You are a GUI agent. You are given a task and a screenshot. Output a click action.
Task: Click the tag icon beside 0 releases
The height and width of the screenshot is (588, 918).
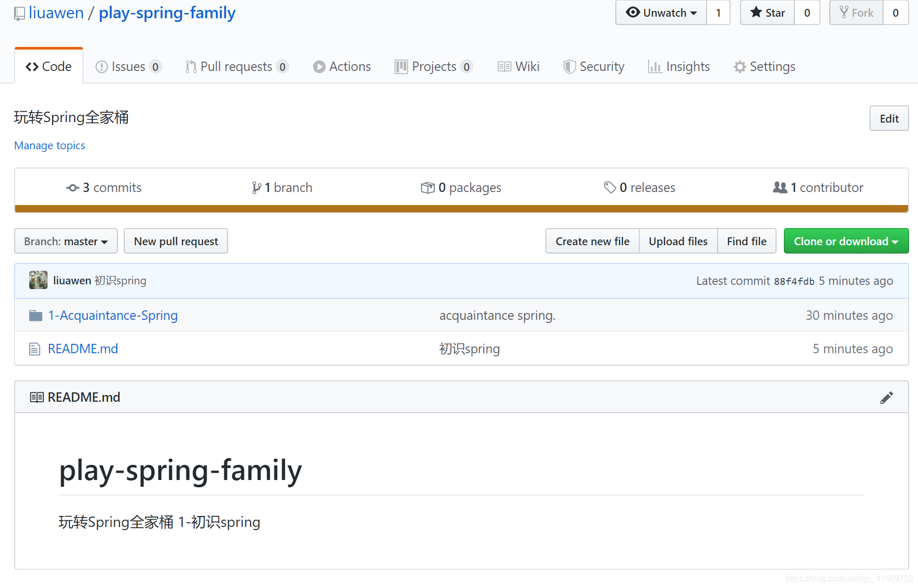coord(610,187)
